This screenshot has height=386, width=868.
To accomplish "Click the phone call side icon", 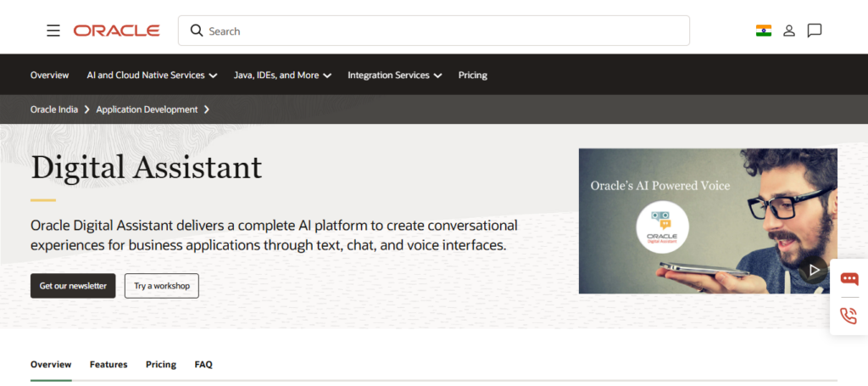I will [x=849, y=316].
